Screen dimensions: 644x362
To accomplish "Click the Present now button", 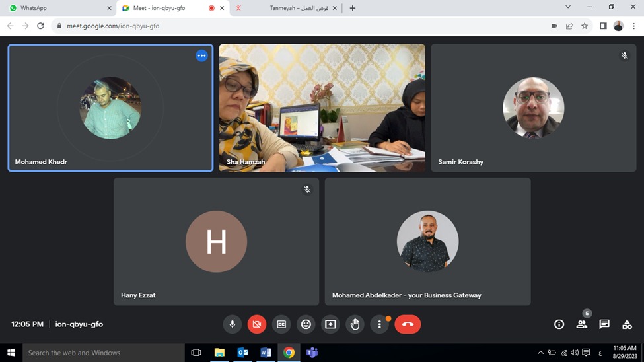I will pyautogui.click(x=331, y=324).
